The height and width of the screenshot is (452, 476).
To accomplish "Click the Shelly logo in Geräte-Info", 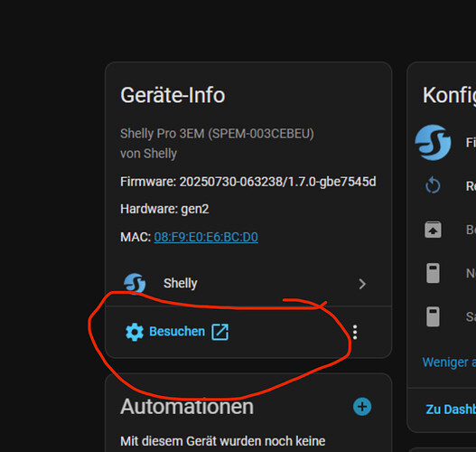I will click(135, 284).
